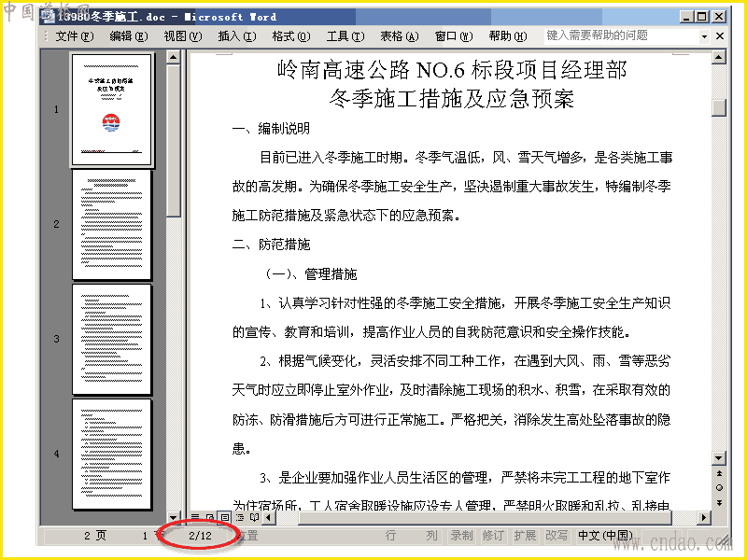The image size is (747, 560).
Task: Open the 文件 menu
Action: pyautogui.click(x=75, y=36)
